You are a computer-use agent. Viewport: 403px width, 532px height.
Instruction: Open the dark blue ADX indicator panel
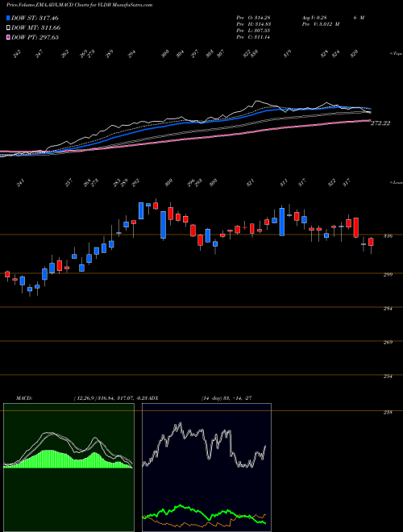[x=206, y=468]
